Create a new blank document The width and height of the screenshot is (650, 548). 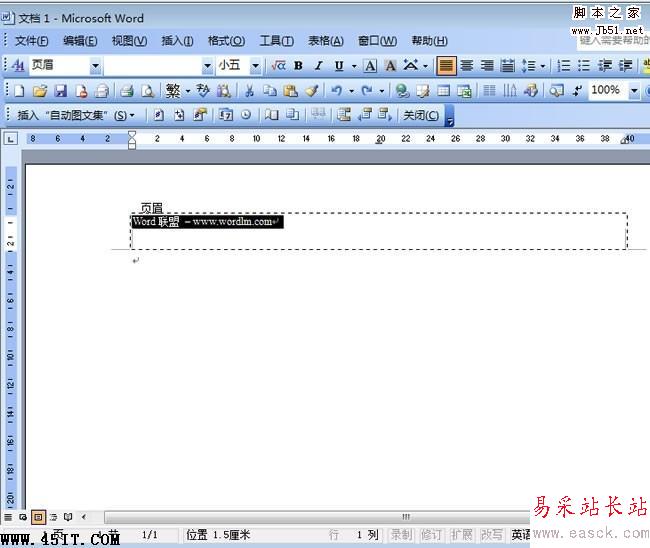19,90
